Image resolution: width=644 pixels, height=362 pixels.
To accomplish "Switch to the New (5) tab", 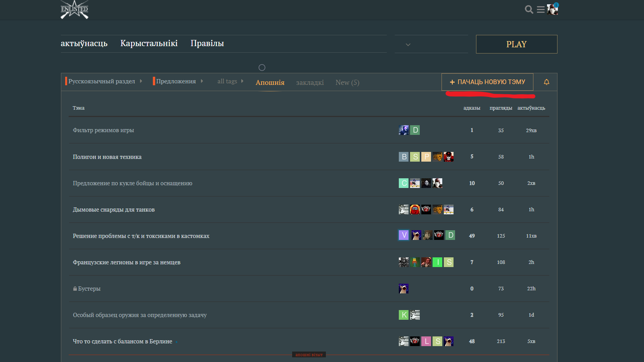I will point(347,83).
